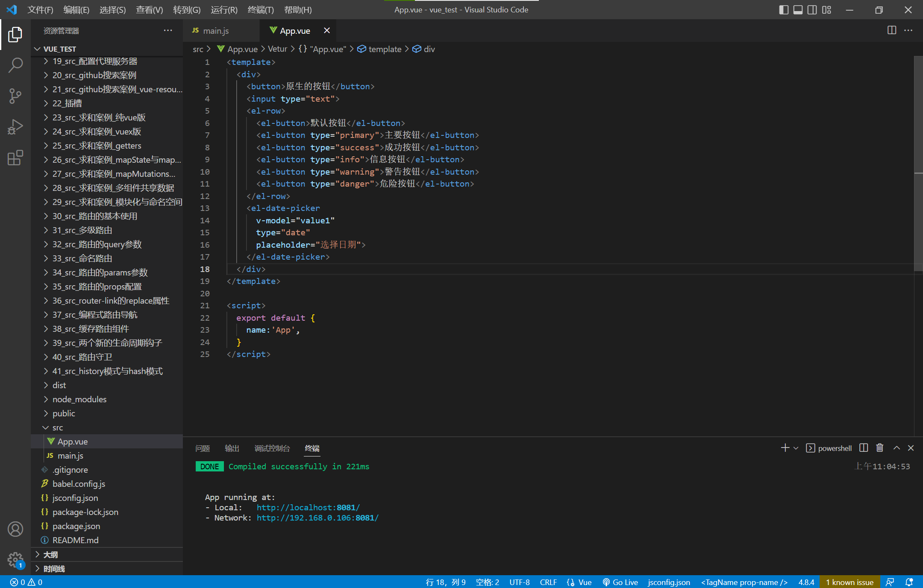This screenshot has height=588, width=923.
Task: Click jsconfig.json in the status bar
Action: 669,582
